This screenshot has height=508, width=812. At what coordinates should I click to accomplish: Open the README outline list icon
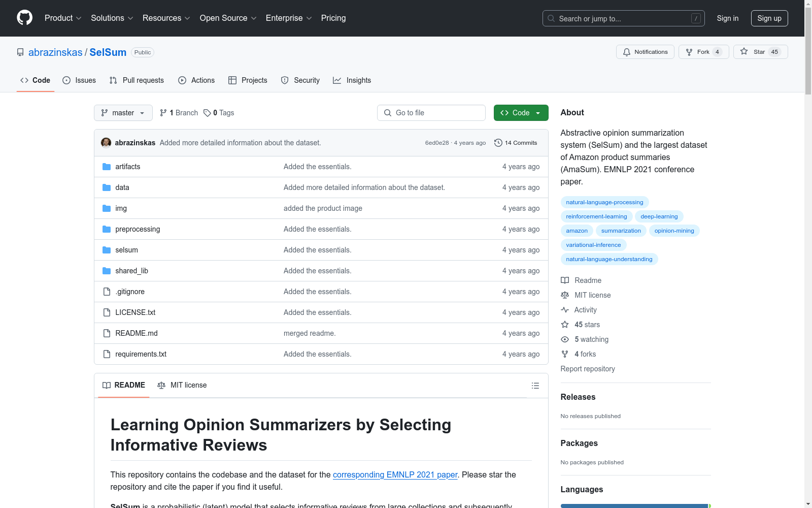[x=535, y=386]
